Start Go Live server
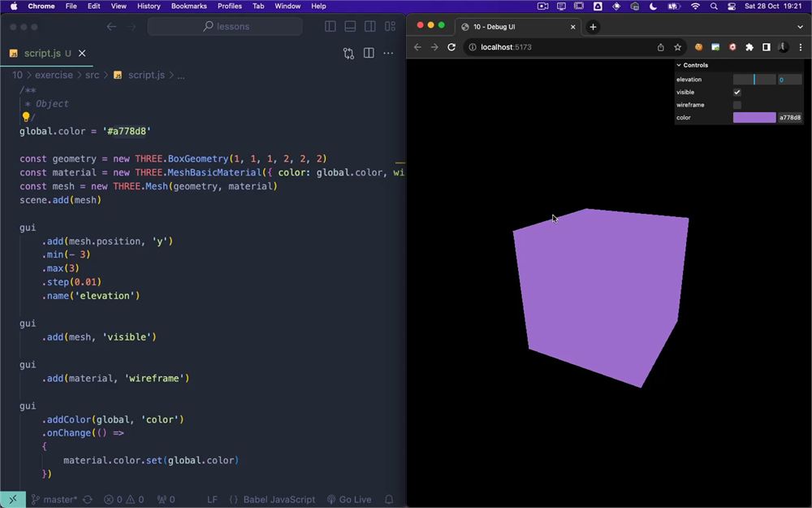 coord(349,500)
